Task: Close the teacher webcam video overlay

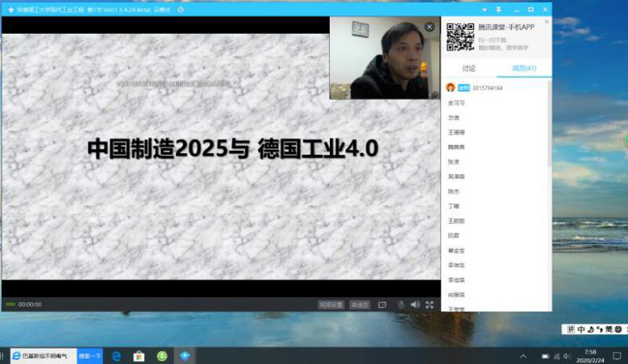Action: (x=429, y=27)
